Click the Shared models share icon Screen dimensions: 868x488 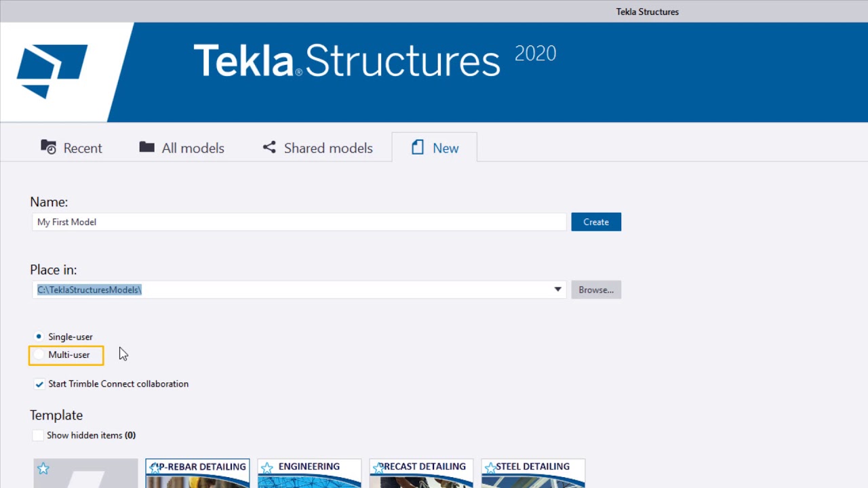click(x=269, y=147)
